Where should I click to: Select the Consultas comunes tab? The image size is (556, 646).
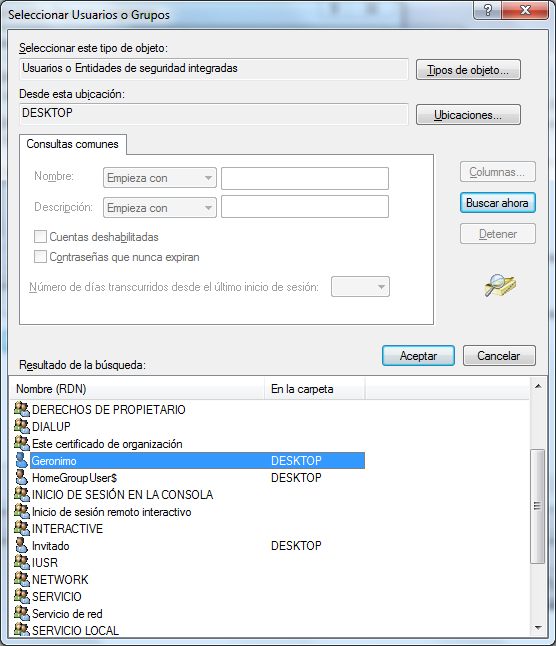72,144
